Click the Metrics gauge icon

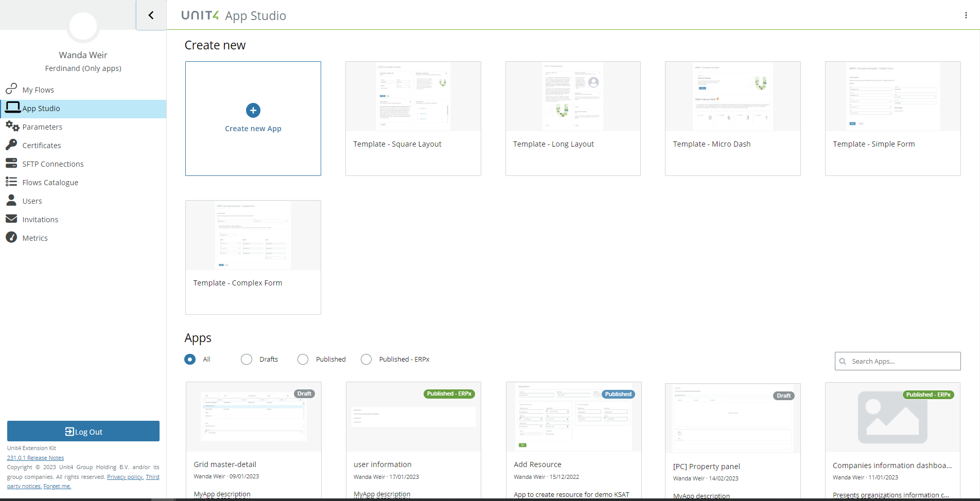(x=11, y=237)
